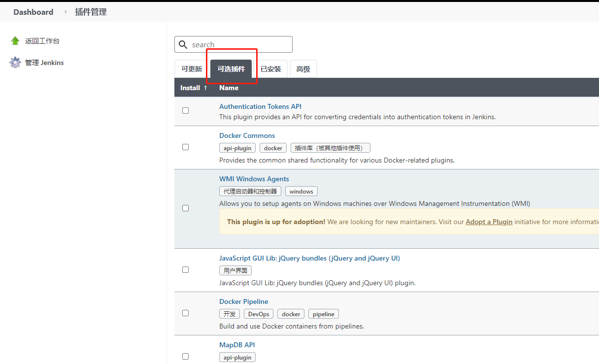
Task: Click the green up-arrow return icon
Action: [15, 41]
